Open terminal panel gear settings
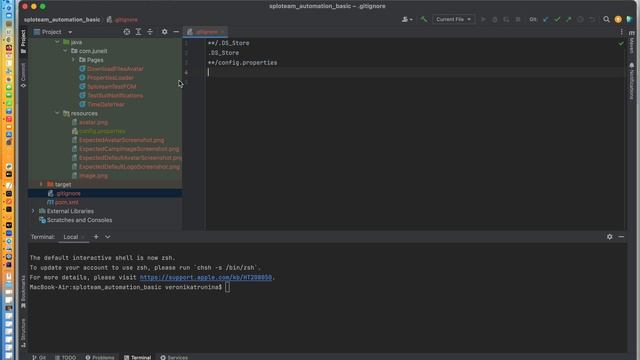 [x=609, y=237]
